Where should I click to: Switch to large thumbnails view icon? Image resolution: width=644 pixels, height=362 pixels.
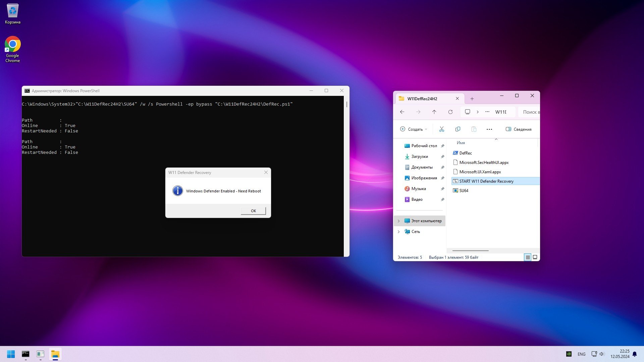535,257
